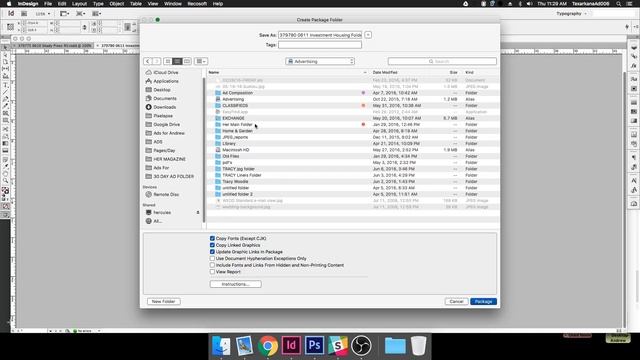Click the InDesign Id icon in the application bar

pyautogui.click(x=11, y=13)
